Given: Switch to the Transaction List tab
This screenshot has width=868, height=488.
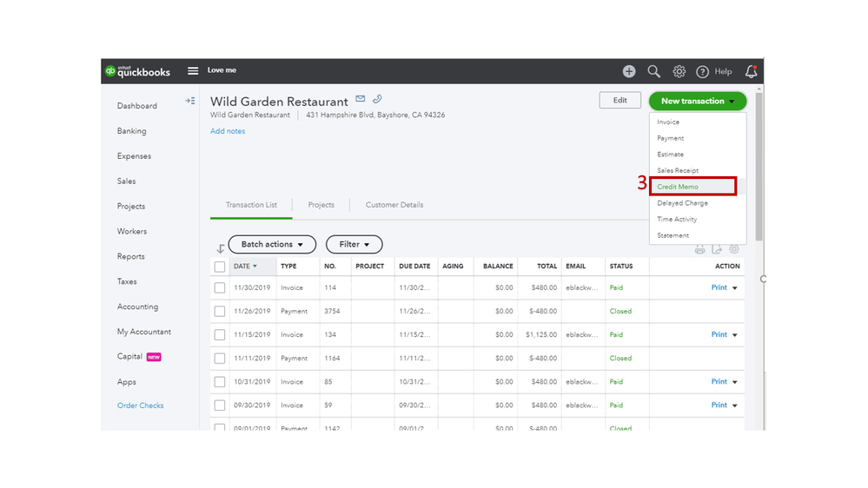Looking at the screenshot, I should tap(251, 205).
